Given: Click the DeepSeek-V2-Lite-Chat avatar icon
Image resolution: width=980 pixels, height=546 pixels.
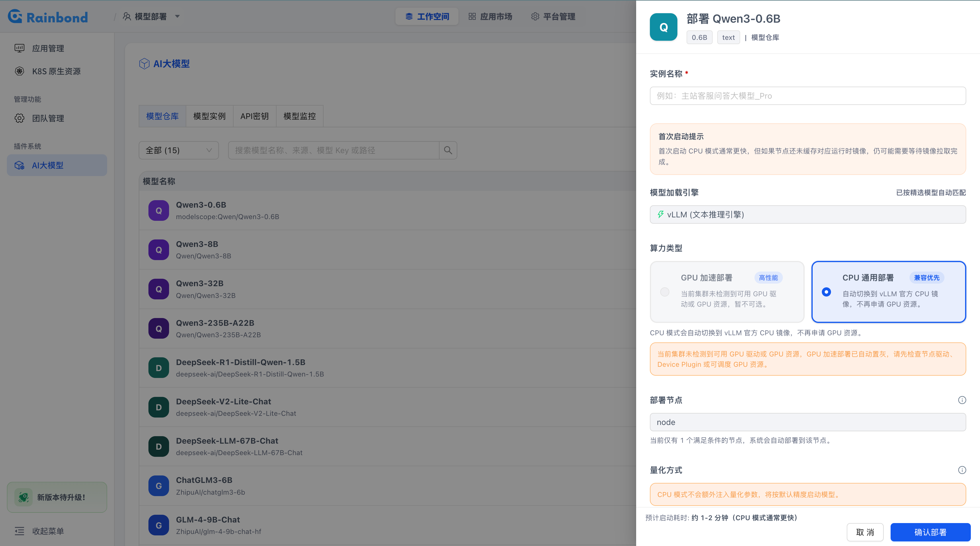Looking at the screenshot, I should (x=159, y=407).
